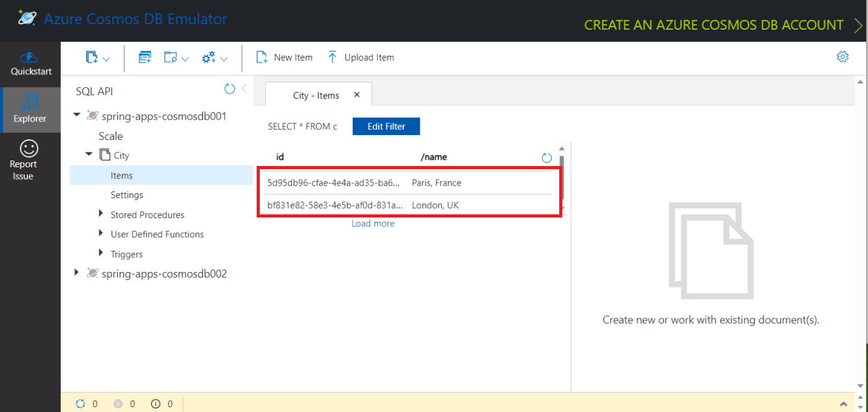Refresh the items list grid
This screenshot has height=412, width=868.
pos(547,158)
